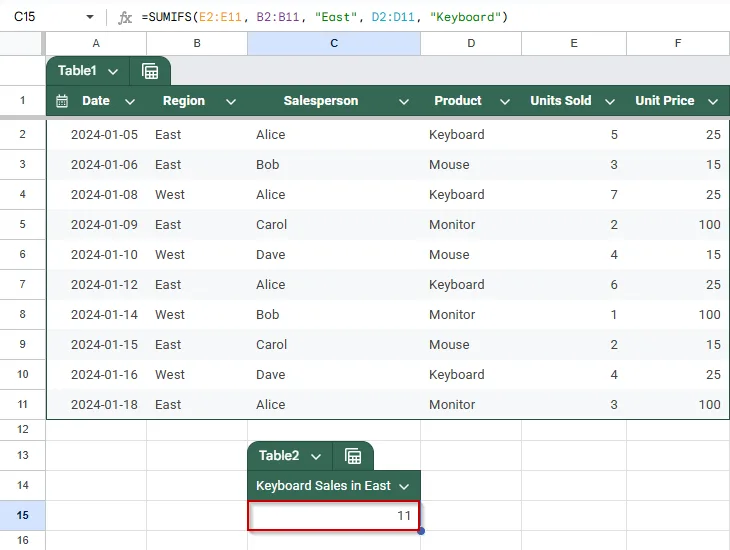Expand the Table2 name dropdown
730x550 pixels.
point(316,456)
